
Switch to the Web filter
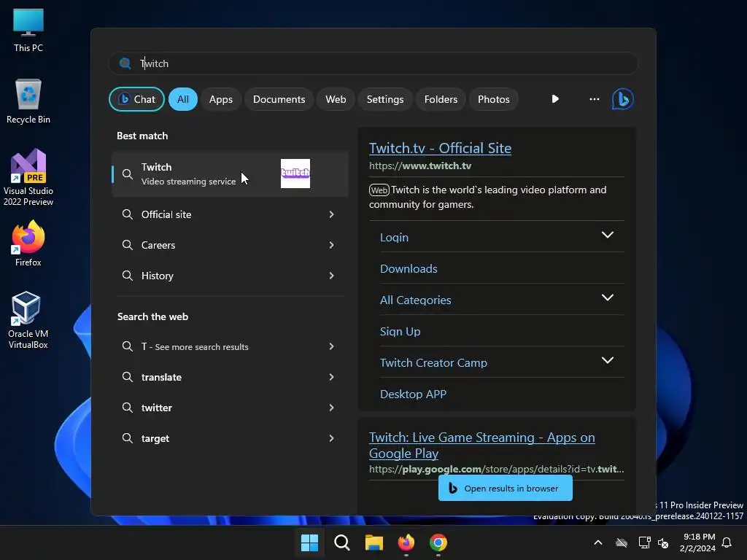click(336, 99)
